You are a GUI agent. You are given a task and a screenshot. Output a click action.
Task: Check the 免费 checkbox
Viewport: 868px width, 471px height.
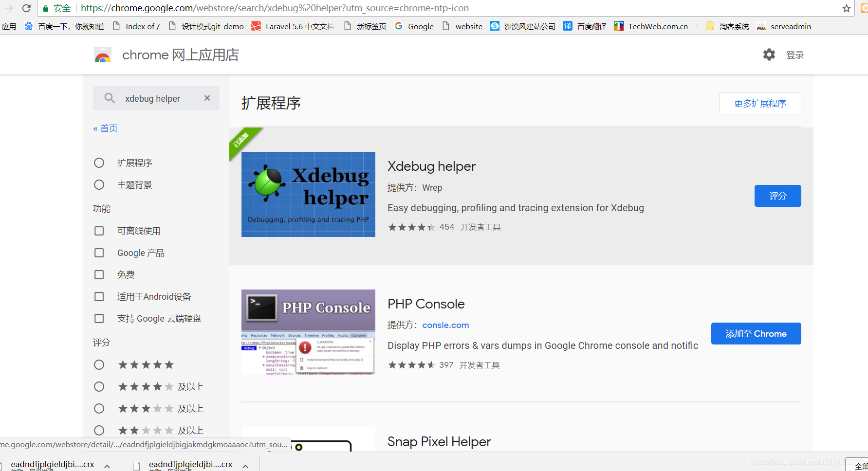pyautogui.click(x=99, y=274)
